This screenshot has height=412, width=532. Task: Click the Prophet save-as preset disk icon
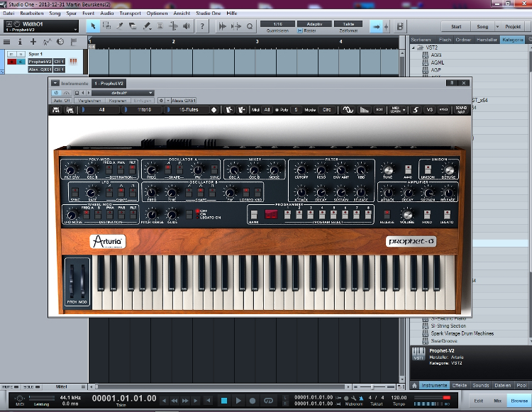pos(70,110)
